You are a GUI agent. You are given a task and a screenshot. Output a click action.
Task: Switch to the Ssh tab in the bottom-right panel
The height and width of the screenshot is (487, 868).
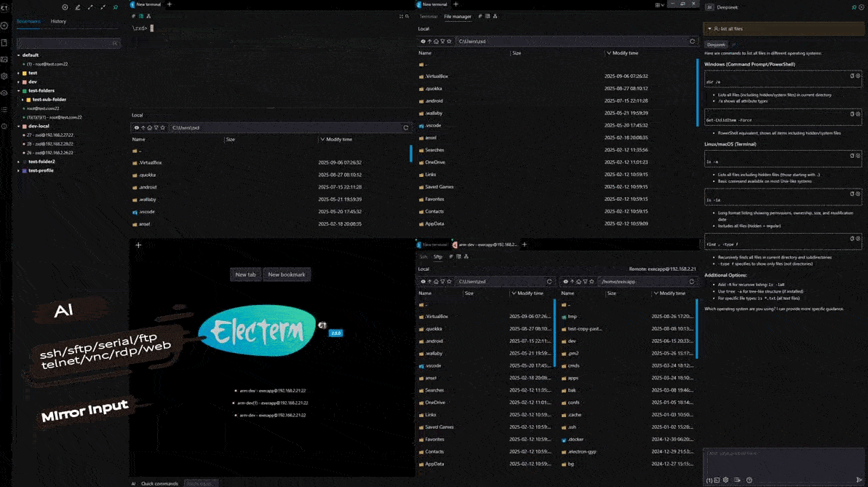tap(423, 256)
